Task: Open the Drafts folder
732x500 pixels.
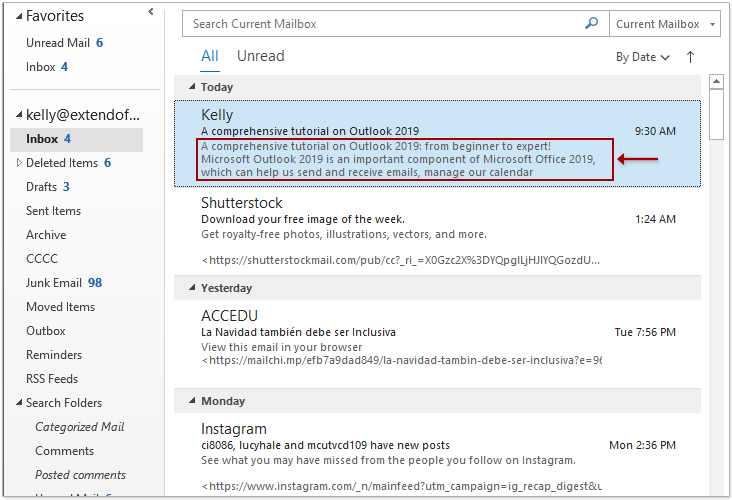Action: pyautogui.click(x=48, y=187)
